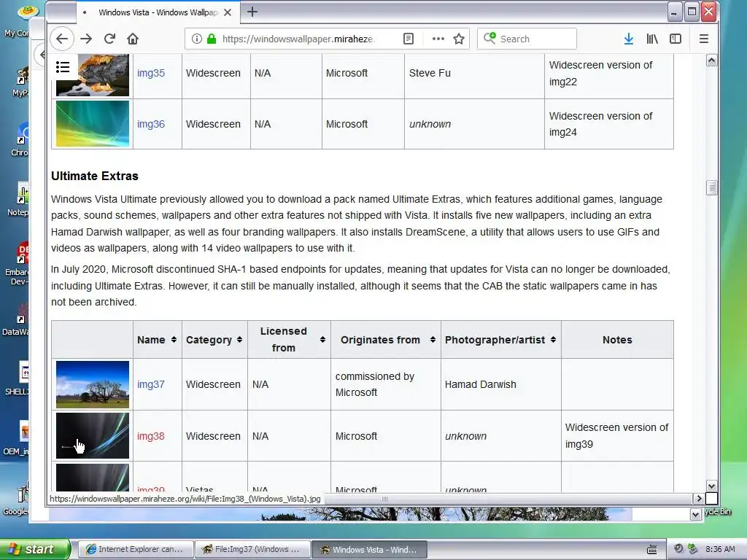747x560 pixels.
Task: Click the search field in toolbar
Action: (527, 39)
